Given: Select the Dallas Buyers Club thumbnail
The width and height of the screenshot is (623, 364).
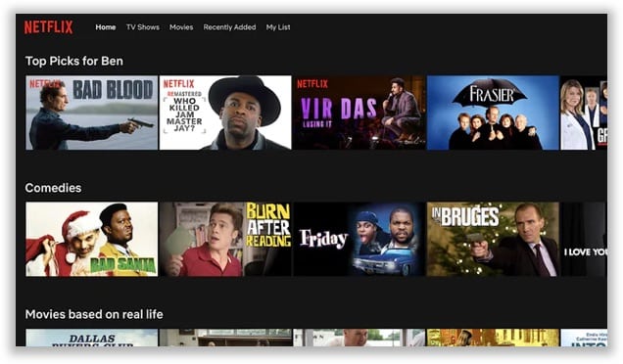Looking at the screenshot, I should [92, 338].
